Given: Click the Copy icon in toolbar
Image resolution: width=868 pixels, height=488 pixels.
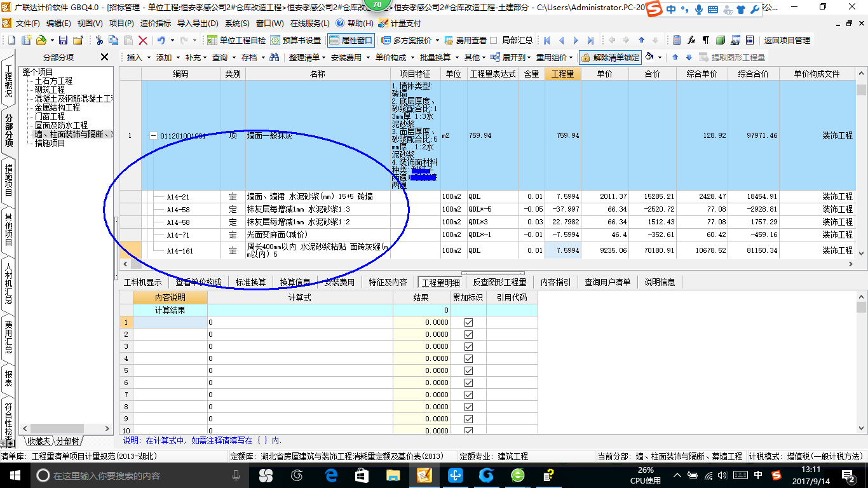Looking at the screenshot, I should (x=114, y=40).
